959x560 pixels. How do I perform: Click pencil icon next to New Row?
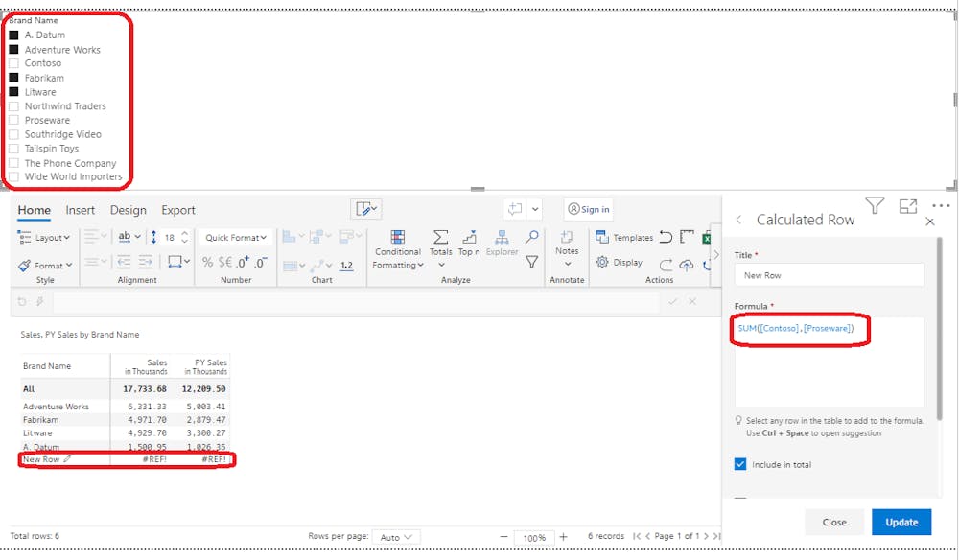(x=67, y=459)
